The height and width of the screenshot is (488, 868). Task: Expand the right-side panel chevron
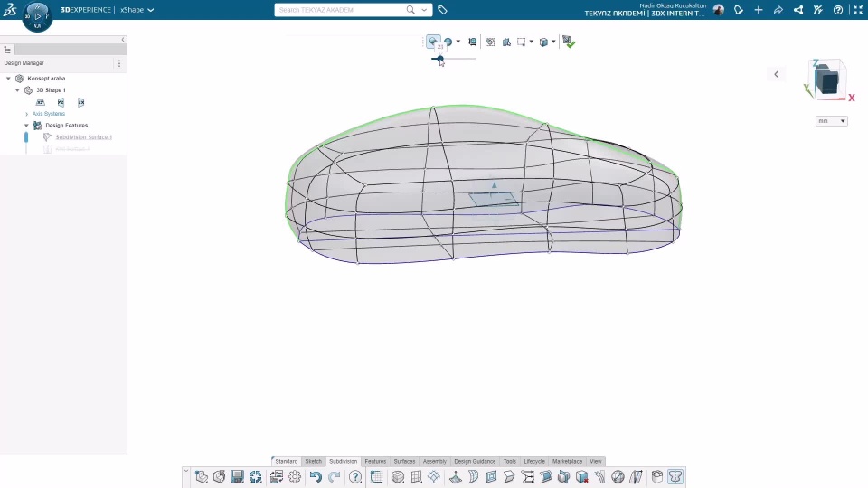click(x=776, y=74)
